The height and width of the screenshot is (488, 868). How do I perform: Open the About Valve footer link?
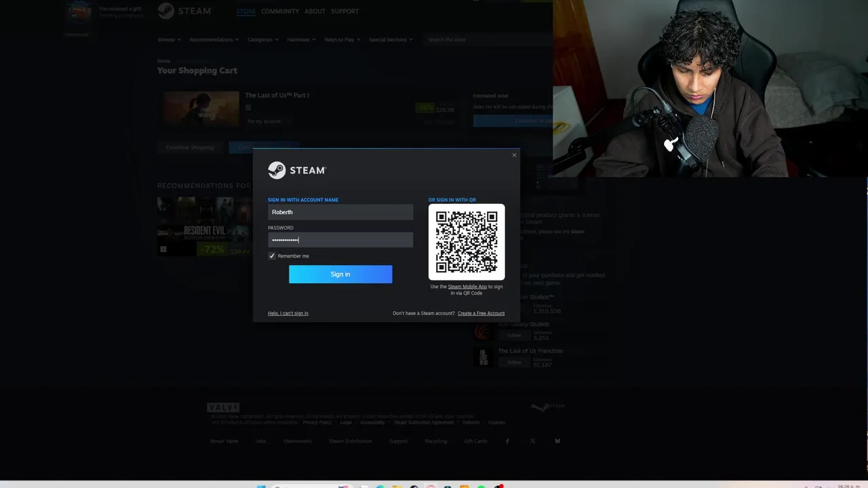tap(224, 441)
